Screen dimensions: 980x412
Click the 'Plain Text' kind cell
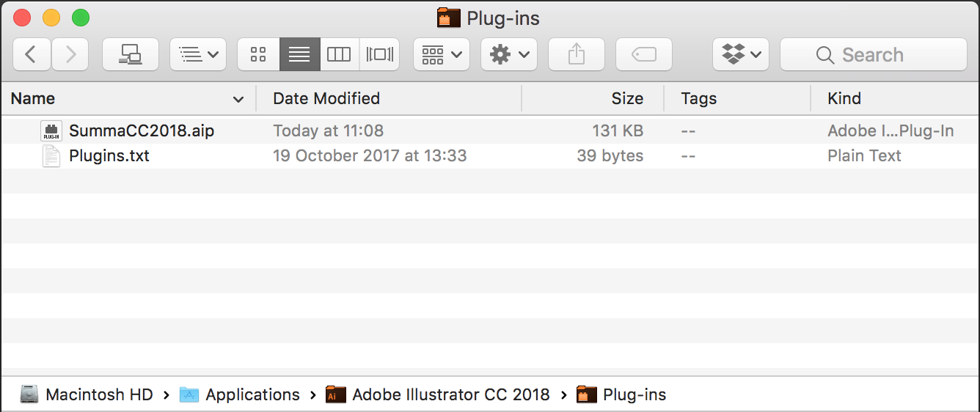click(x=864, y=155)
